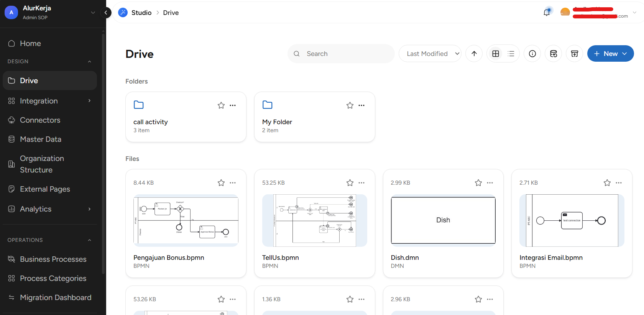Switch to grid view layout
Screen dimensions: 644x315
(496, 54)
